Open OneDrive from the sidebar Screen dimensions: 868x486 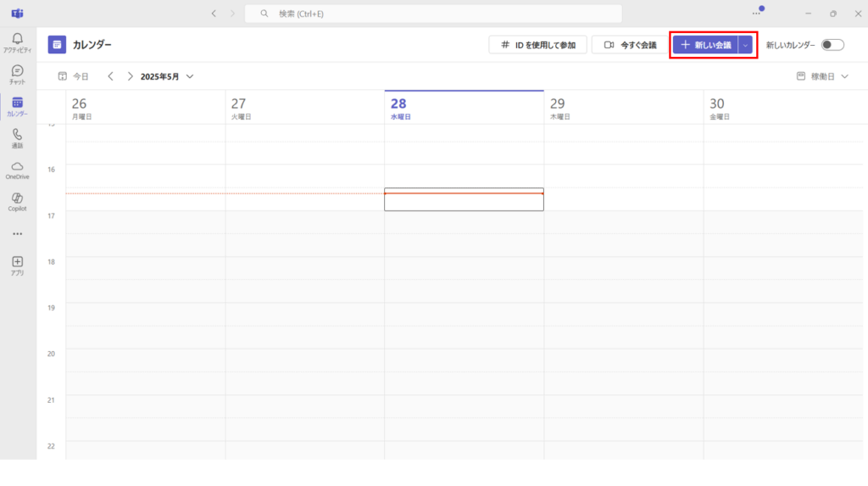coord(17,170)
